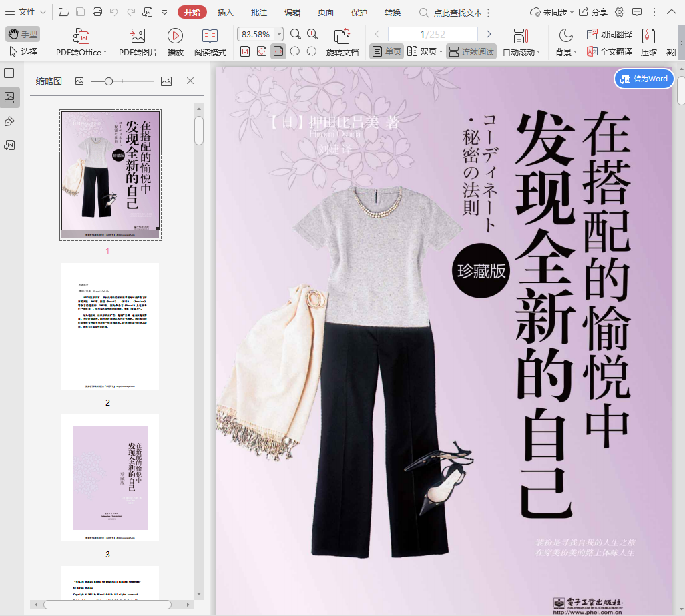Screen dimensions: 685x616
Task: Switch to 单页 single page view
Action: (386, 51)
